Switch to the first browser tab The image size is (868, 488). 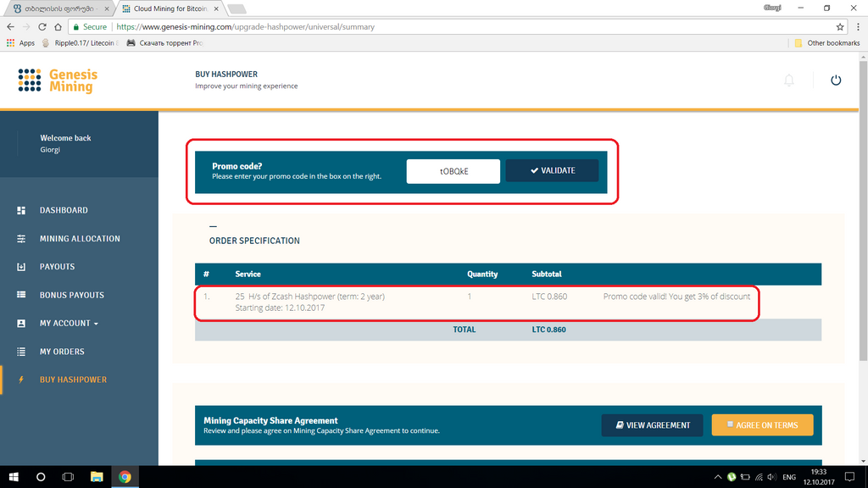pyautogui.click(x=60, y=8)
